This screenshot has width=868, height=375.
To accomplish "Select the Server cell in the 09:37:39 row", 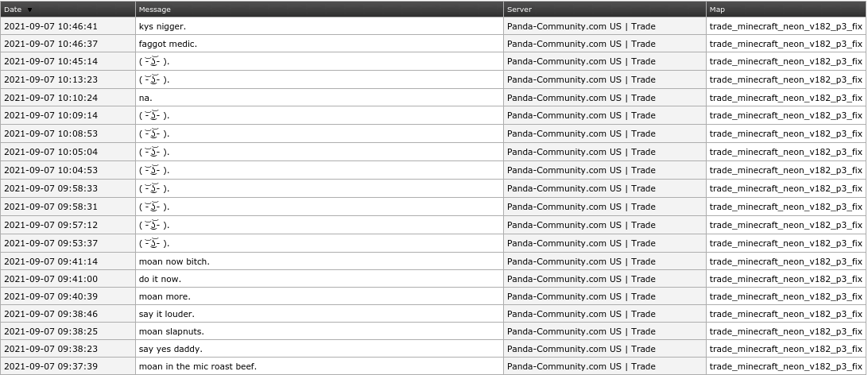I will pyautogui.click(x=581, y=366).
